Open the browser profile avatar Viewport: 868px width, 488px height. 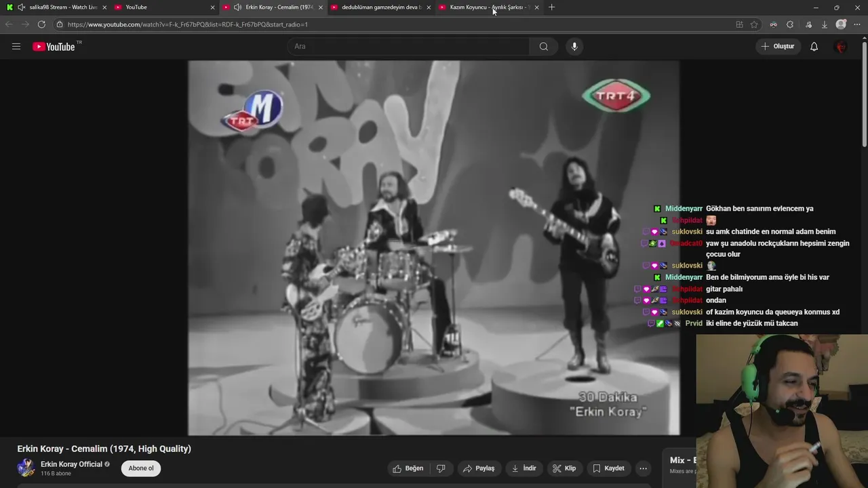842,24
